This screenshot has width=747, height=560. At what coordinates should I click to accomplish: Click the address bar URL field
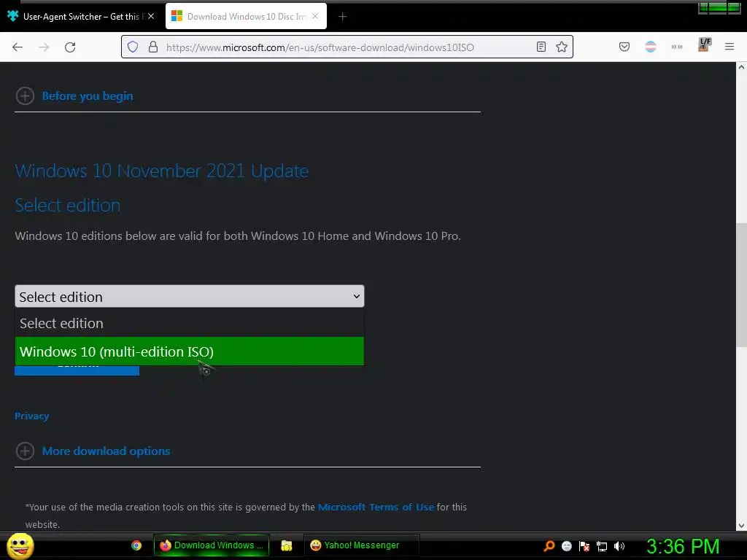pyautogui.click(x=347, y=47)
